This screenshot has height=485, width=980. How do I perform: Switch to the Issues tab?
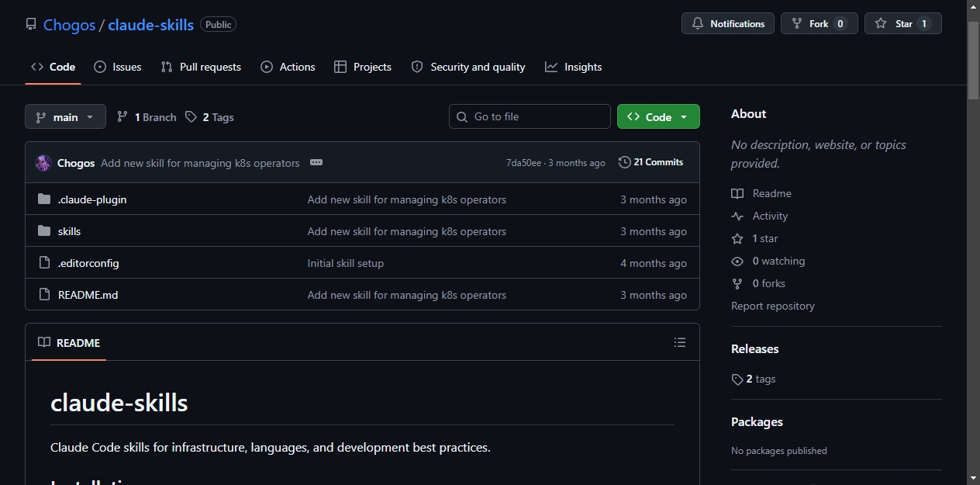pos(118,67)
